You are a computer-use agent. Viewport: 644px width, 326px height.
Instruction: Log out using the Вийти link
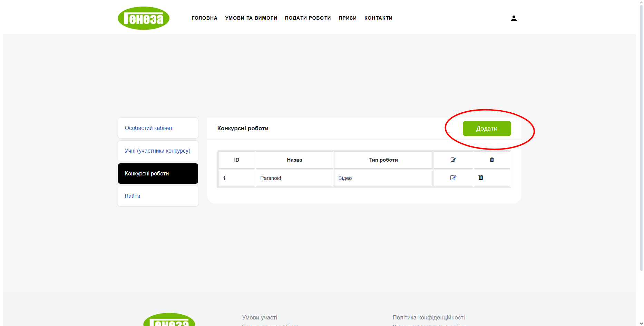coord(133,196)
